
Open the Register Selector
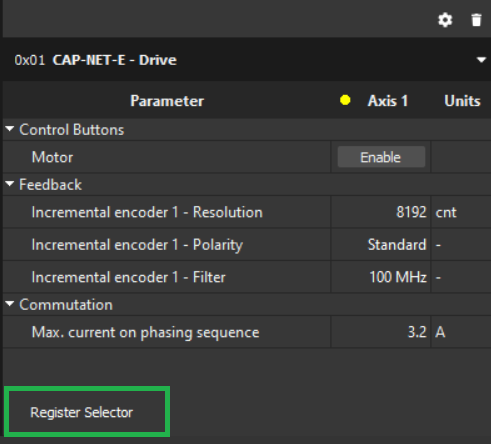click(x=87, y=412)
